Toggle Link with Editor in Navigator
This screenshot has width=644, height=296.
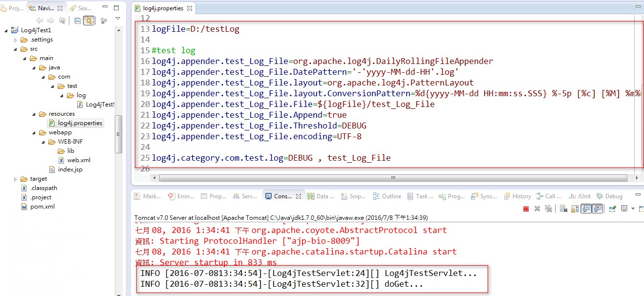coord(89,21)
